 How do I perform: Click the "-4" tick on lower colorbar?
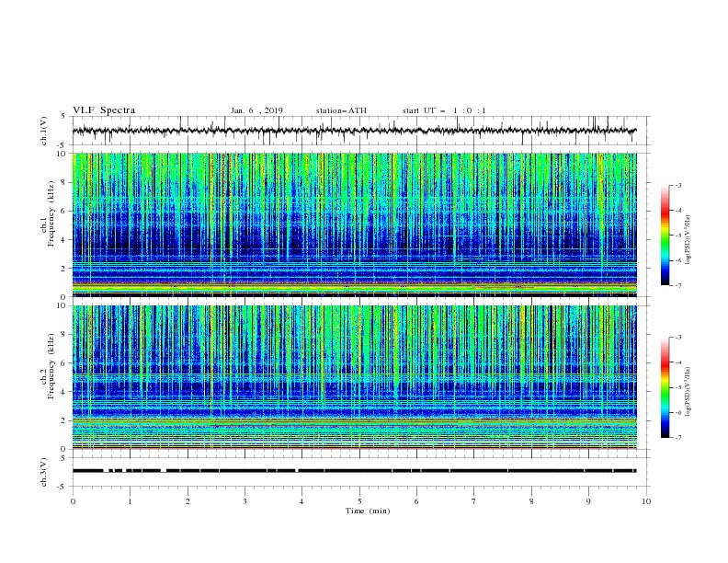(x=677, y=362)
